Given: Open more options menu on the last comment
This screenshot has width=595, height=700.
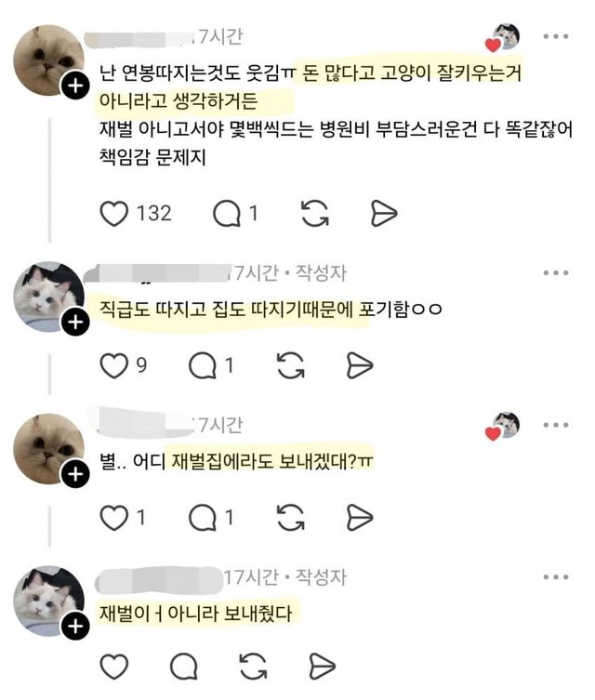Looking at the screenshot, I should (556, 577).
